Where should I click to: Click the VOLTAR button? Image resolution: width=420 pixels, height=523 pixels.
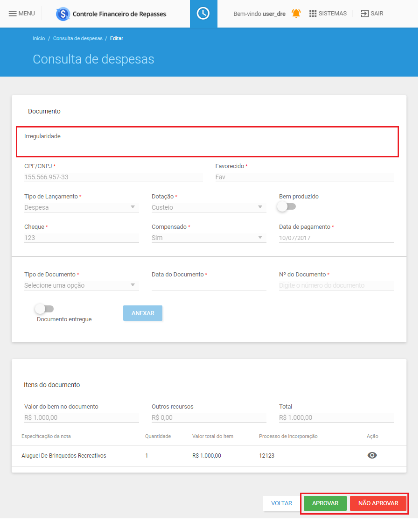282,504
